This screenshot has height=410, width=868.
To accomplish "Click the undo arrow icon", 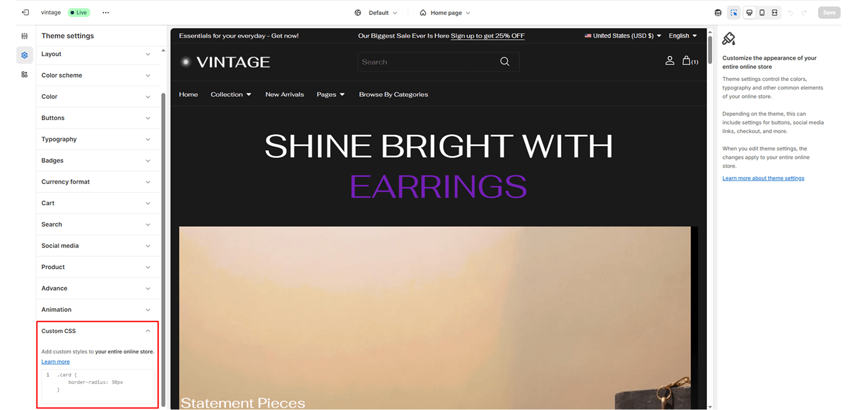I will [790, 13].
